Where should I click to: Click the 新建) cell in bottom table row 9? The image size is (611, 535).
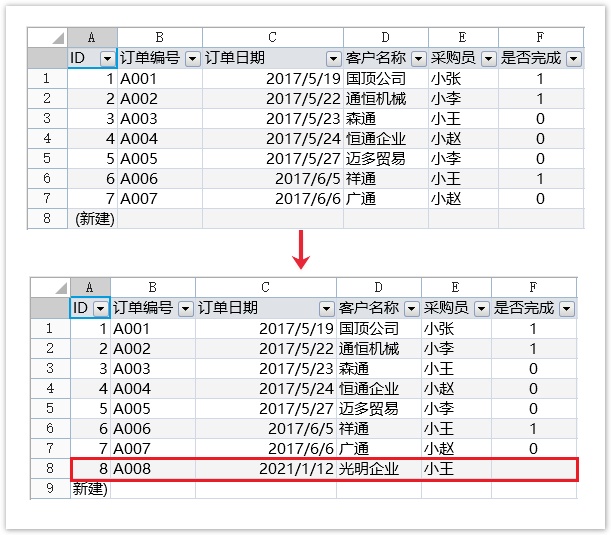click(90, 488)
